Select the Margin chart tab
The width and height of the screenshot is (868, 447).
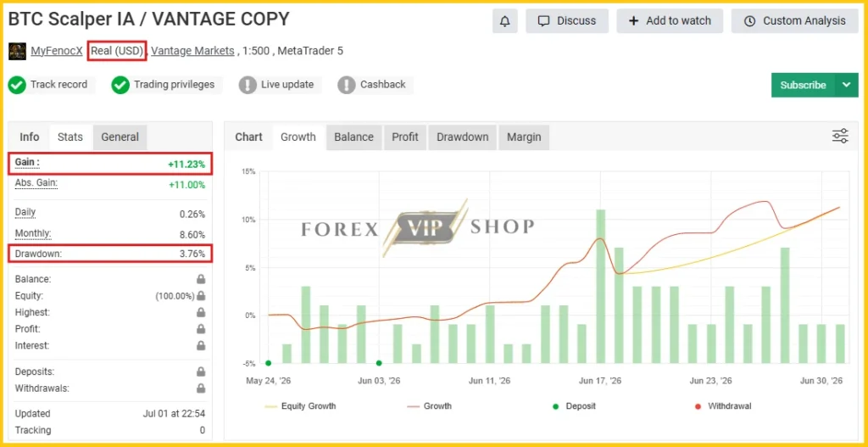[524, 137]
